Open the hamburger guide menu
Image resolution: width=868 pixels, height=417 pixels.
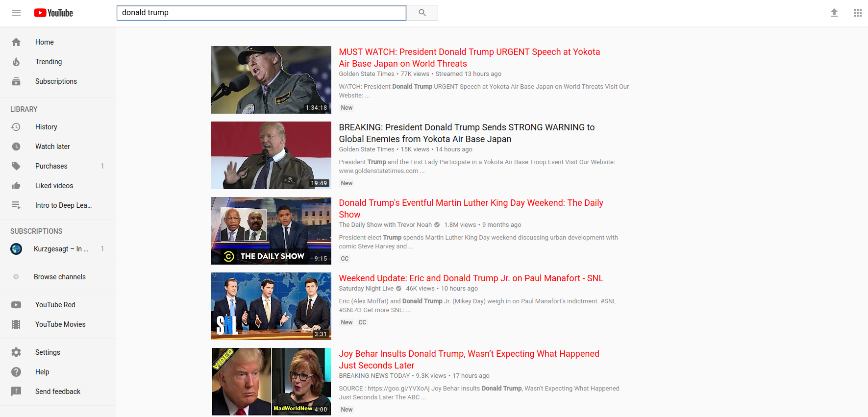(16, 13)
